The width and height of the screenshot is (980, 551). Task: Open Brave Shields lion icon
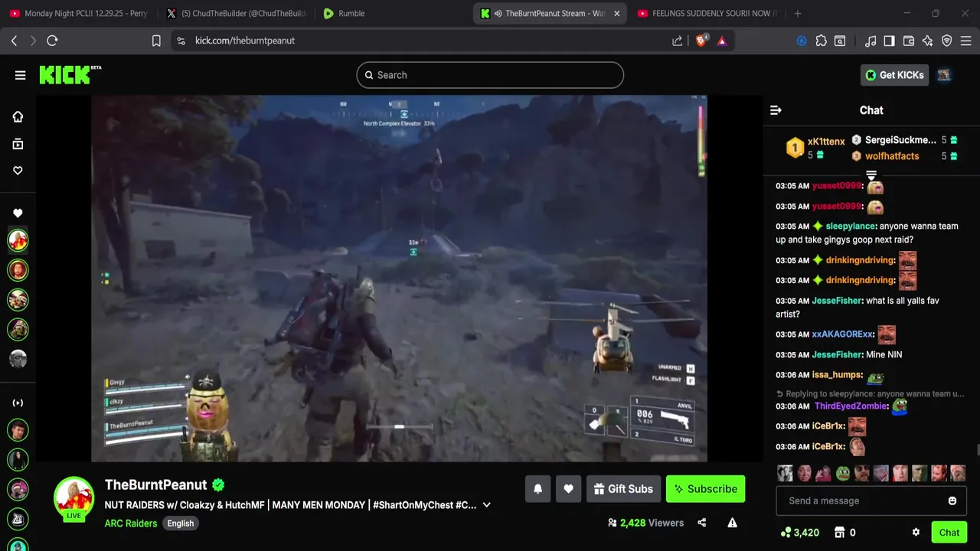click(701, 41)
